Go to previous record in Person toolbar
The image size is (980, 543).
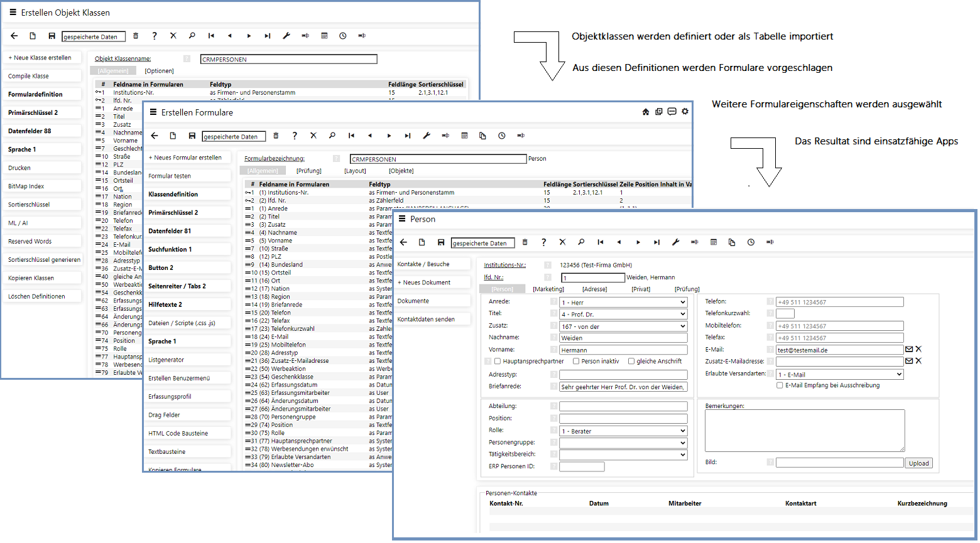[619, 242]
